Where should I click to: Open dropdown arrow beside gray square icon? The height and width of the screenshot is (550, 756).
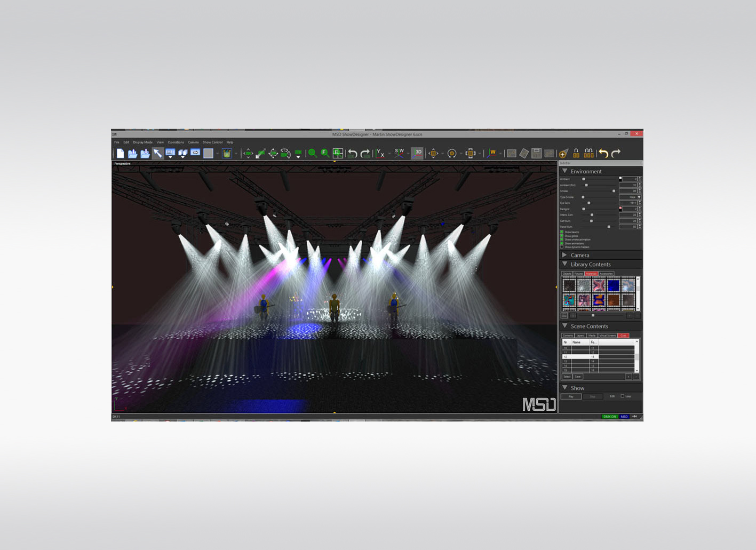(217, 154)
